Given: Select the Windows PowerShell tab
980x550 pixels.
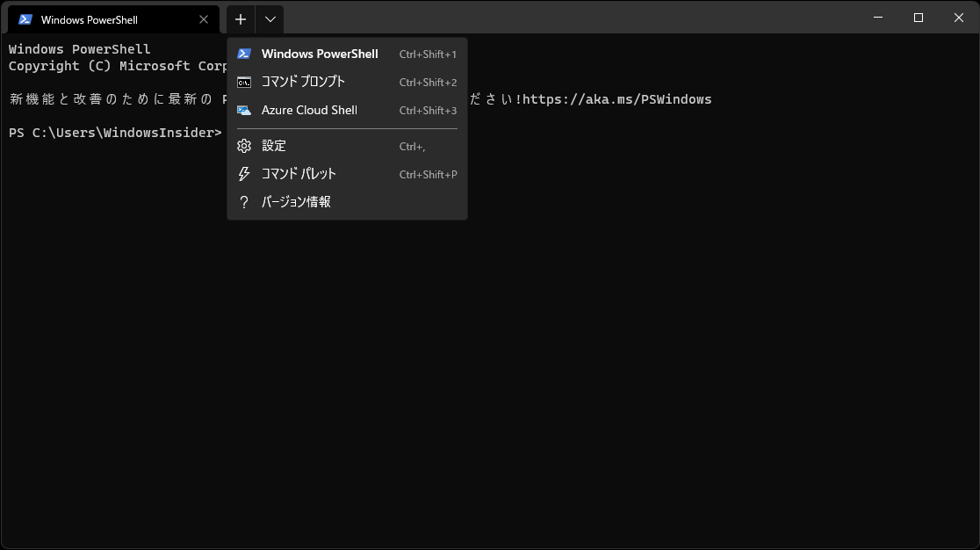Looking at the screenshot, I should pyautogui.click(x=113, y=19).
